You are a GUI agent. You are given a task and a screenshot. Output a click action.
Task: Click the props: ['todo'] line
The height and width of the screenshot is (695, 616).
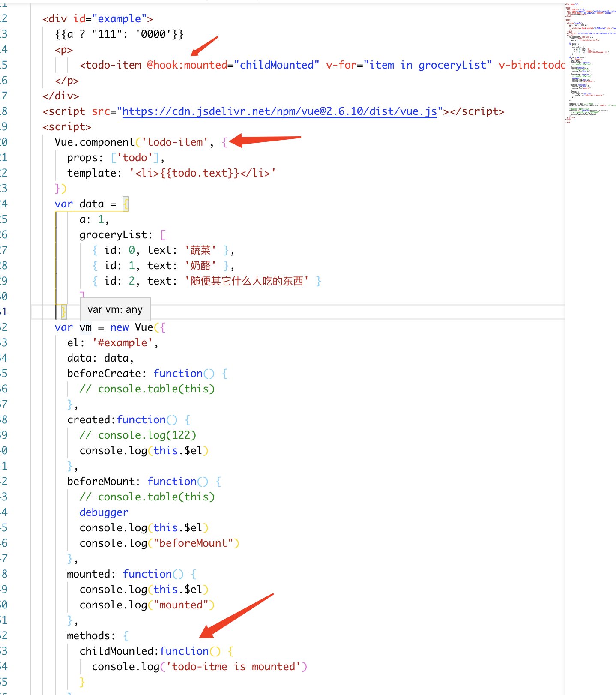[116, 158]
